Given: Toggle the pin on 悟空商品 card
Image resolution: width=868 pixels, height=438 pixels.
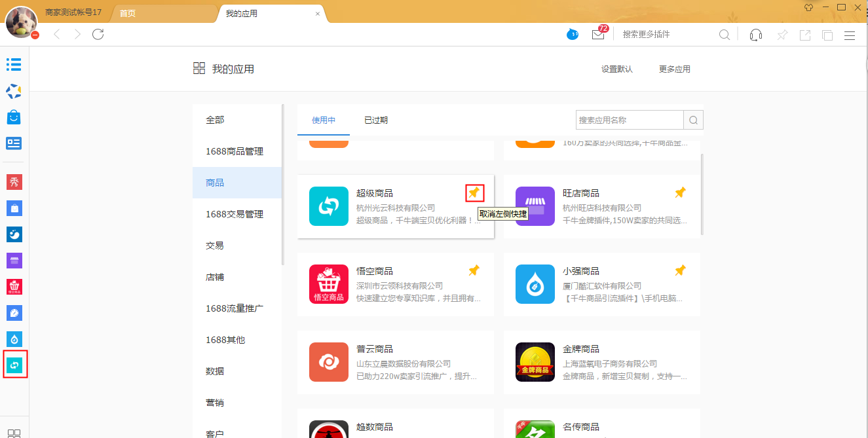Looking at the screenshot, I should point(474,270).
